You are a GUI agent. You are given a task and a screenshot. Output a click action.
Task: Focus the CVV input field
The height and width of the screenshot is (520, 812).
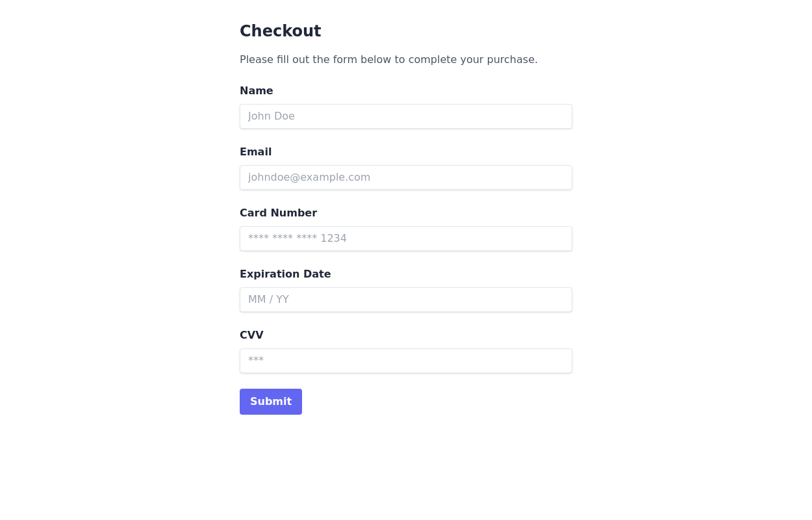point(405,361)
